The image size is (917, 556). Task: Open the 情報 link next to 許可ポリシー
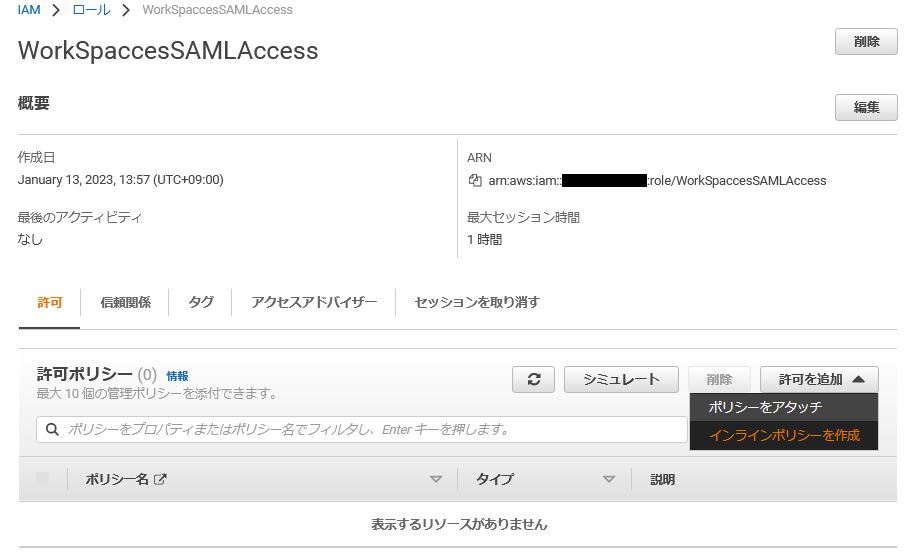[x=177, y=376]
